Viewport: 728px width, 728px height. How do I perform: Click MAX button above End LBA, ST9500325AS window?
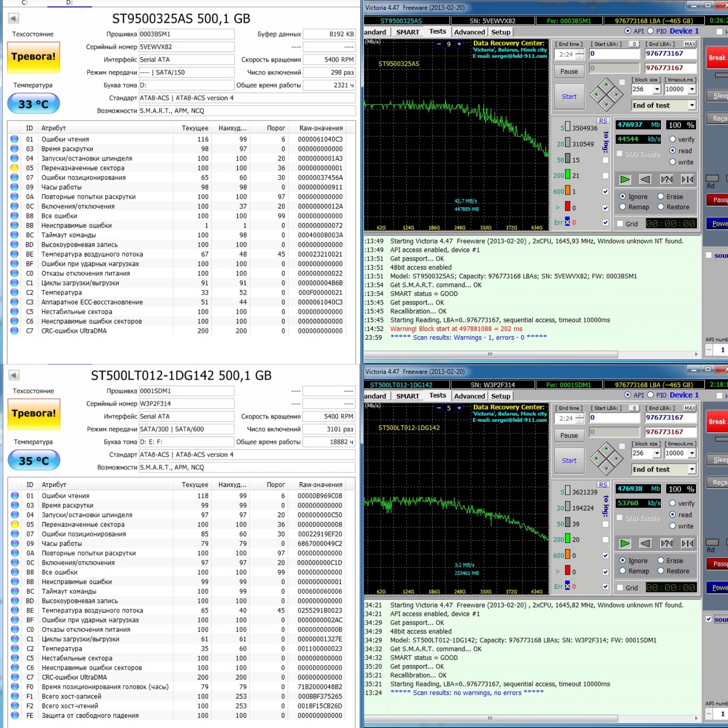pos(690,44)
